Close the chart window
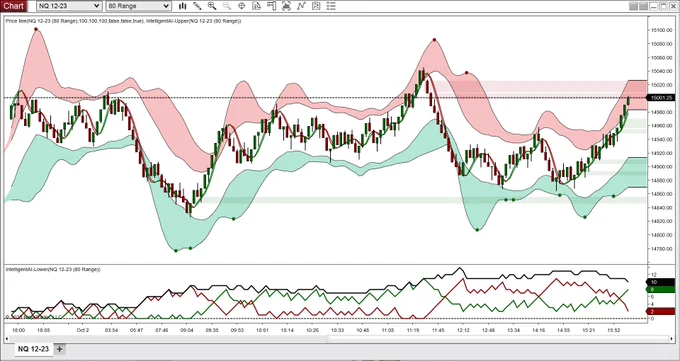Image resolution: width=680 pixels, height=361 pixels. tap(673, 6)
